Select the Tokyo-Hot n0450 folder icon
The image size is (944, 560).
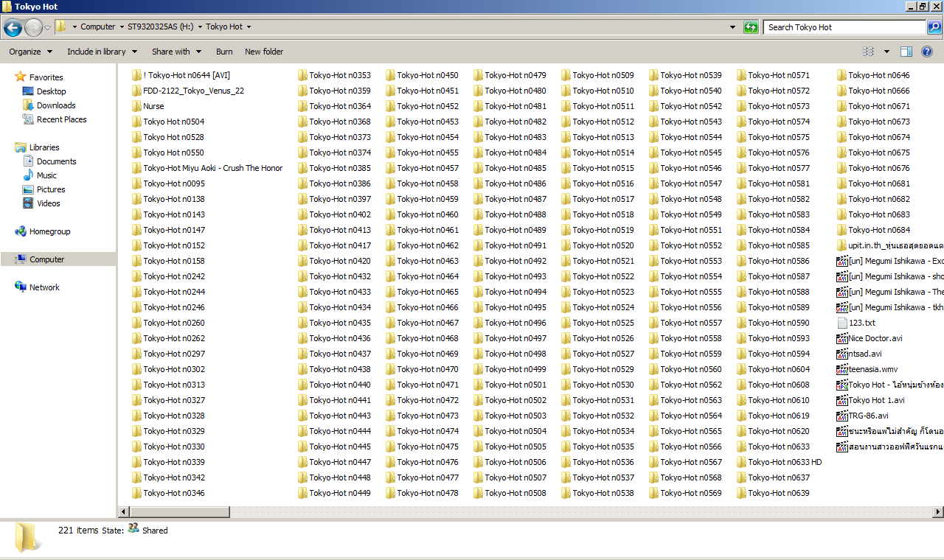point(390,75)
